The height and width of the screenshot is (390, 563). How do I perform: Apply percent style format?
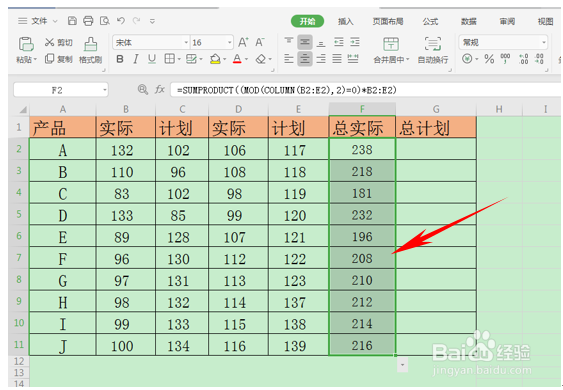pos(489,59)
